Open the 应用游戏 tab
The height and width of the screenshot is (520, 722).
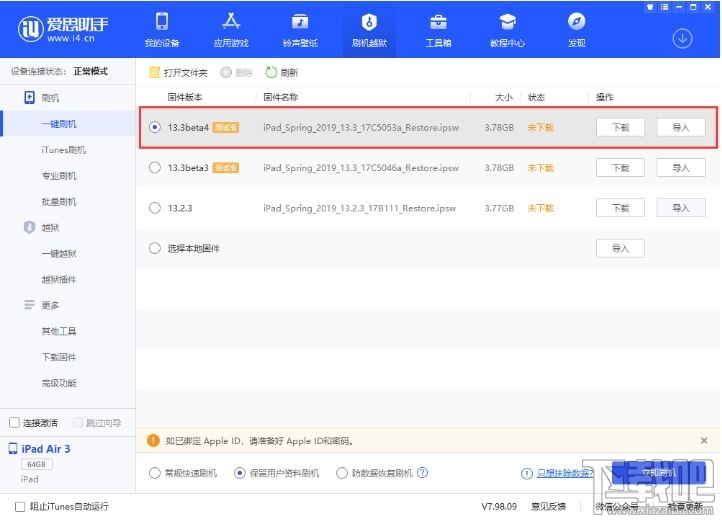click(231, 29)
